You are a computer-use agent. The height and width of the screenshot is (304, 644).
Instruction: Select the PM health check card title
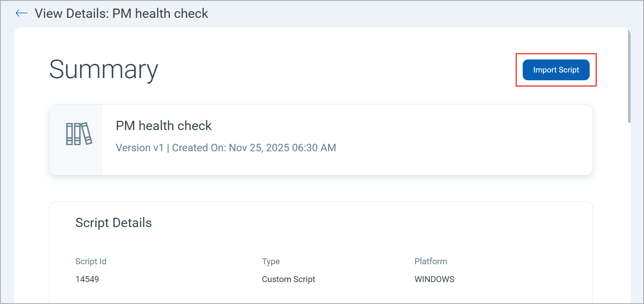tap(164, 126)
